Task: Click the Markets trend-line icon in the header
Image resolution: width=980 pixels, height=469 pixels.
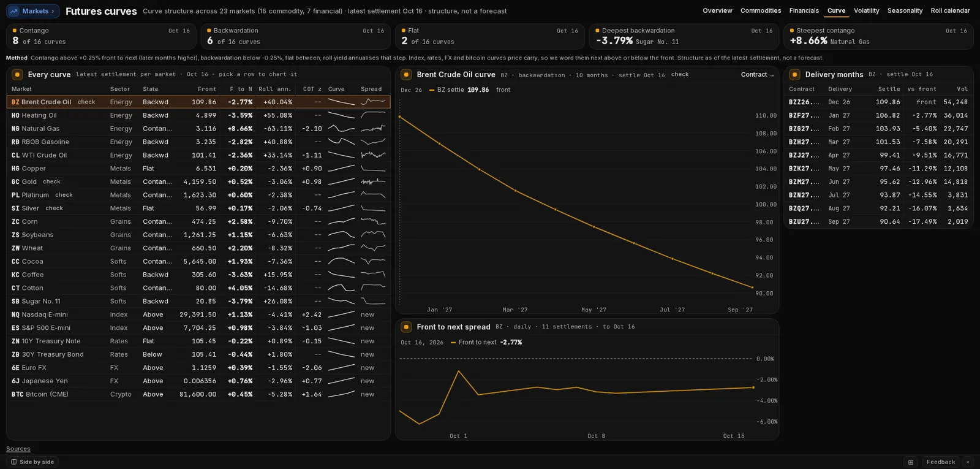Action: [14, 11]
